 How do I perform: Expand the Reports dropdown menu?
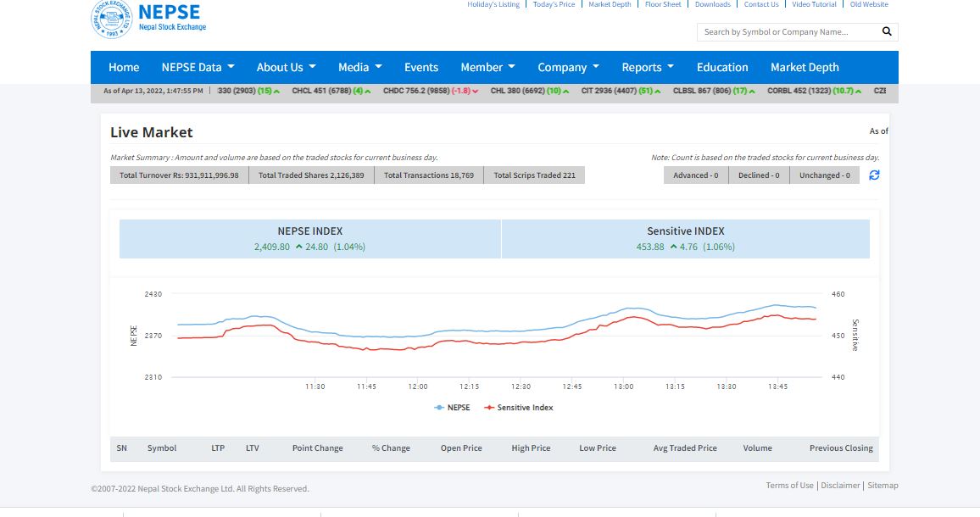click(648, 67)
